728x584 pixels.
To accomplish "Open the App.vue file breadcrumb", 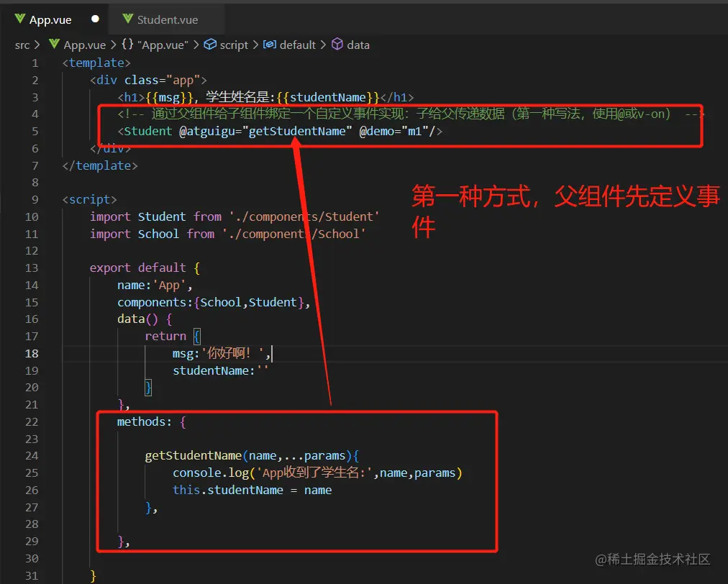I will coord(84,45).
